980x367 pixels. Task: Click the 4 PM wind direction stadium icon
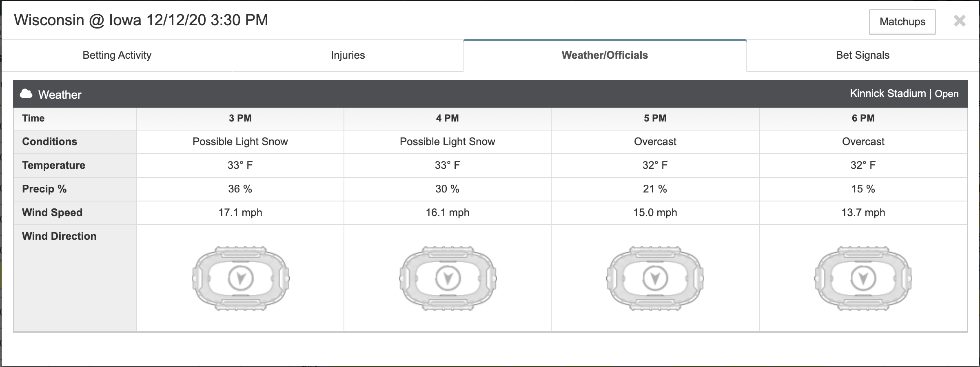coord(448,279)
